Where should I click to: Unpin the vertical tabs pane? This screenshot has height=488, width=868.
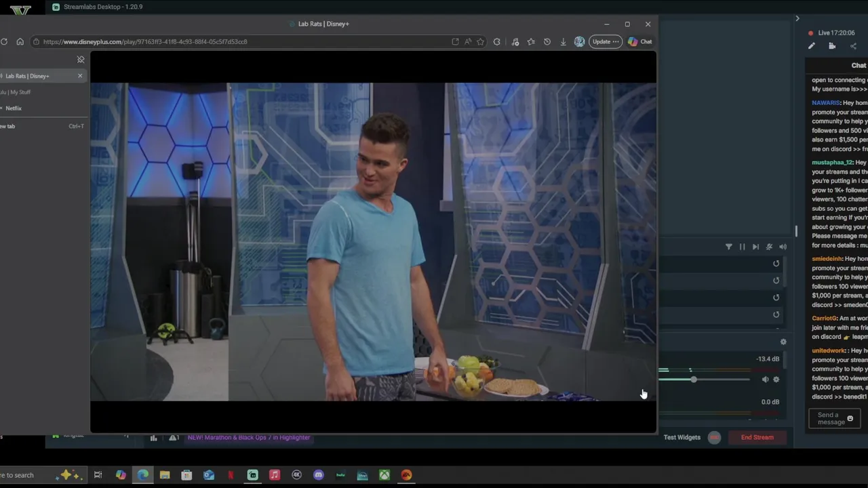click(x=81, y=60)
